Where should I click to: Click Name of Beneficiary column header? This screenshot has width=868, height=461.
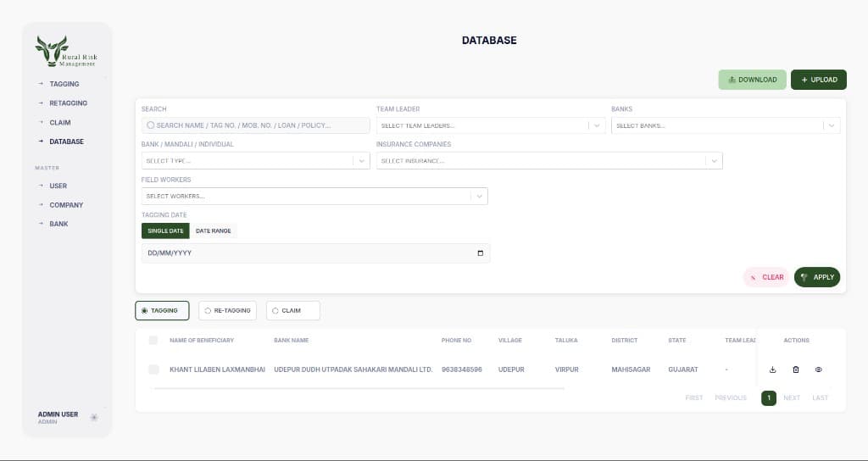(202, 341)
